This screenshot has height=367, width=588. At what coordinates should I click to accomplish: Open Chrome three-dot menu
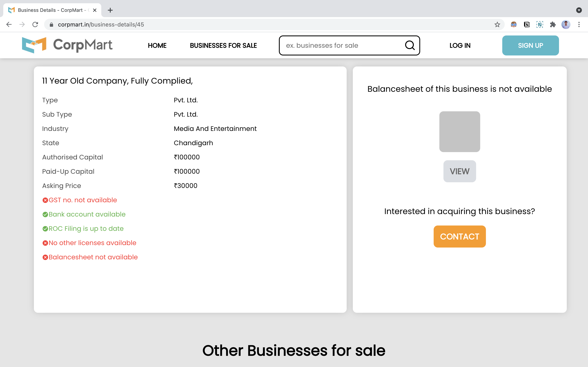579,24
